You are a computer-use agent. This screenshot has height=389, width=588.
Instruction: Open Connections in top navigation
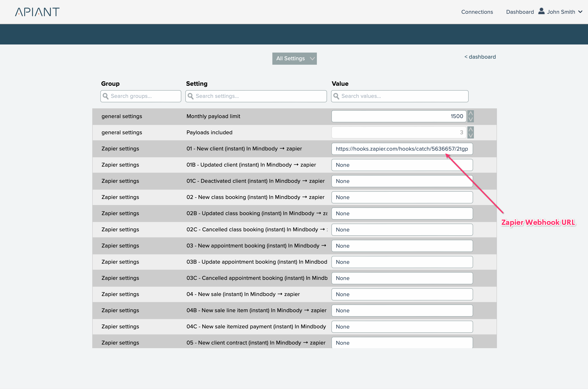pos(477,12)
